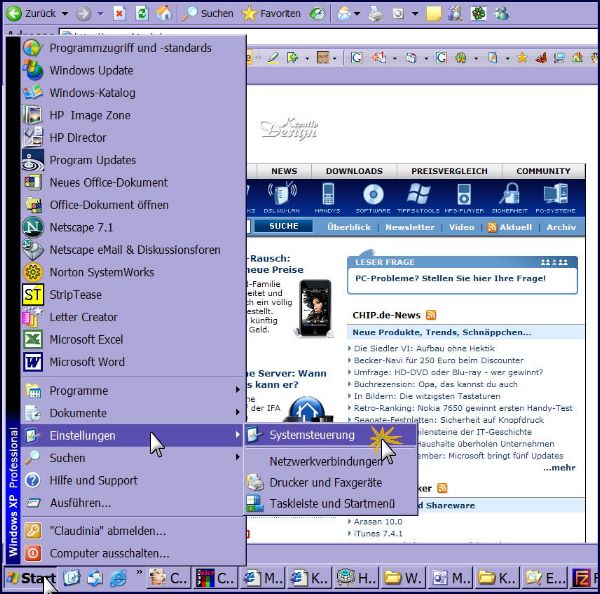Open the Zurück history dropdown arrow
This screenshot has width=600, height=594.
click(x=65, y=14)
